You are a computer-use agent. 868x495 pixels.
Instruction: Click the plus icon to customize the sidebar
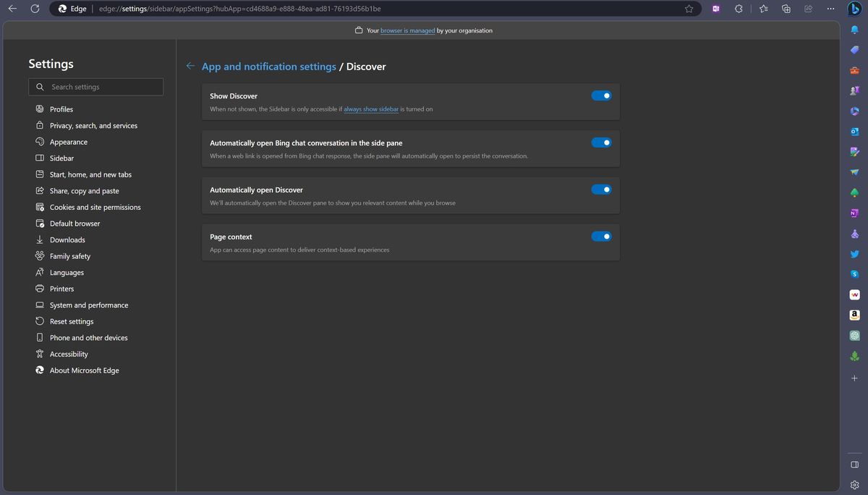click(854, 378)
